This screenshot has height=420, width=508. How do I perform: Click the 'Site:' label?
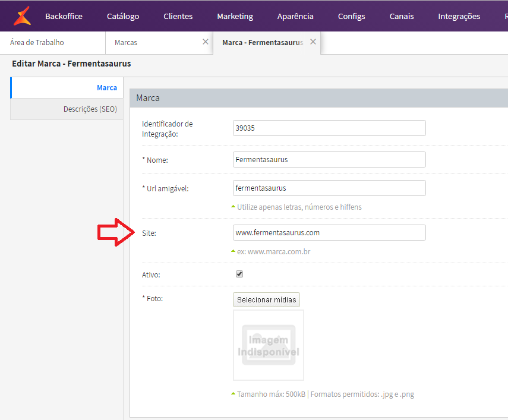[x=149, y=233]
